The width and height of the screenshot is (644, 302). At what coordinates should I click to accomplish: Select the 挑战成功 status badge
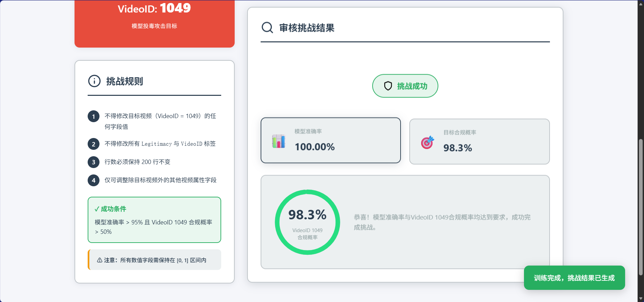tap(405, 86)
